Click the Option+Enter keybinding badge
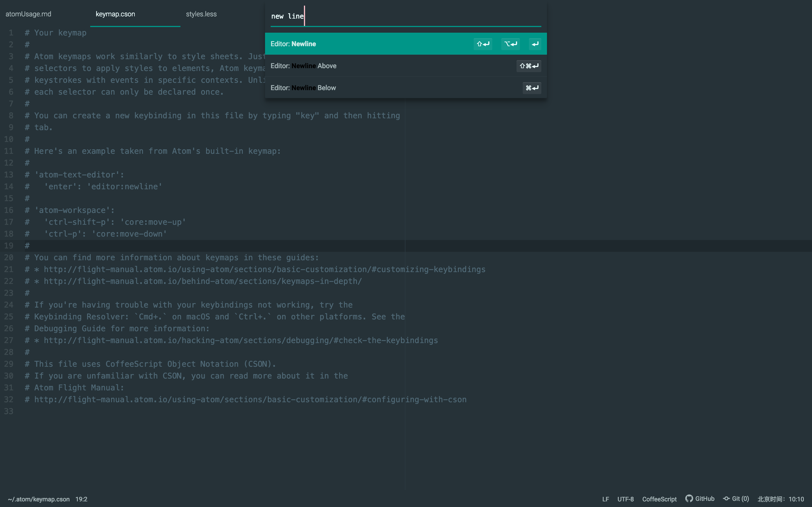The width and height of the screenshot is (812, 507). (510, 44)
